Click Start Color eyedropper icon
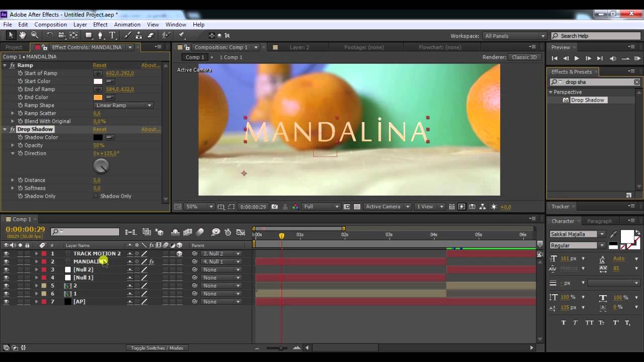644x362 pixels. 110,81
